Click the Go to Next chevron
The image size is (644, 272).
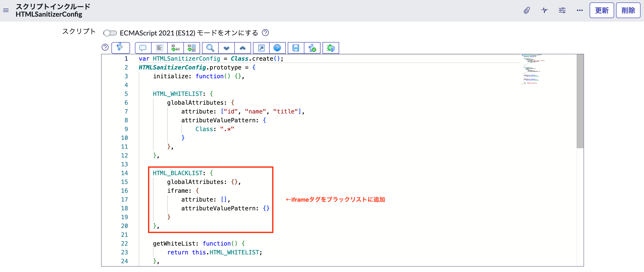pos(226,48)
